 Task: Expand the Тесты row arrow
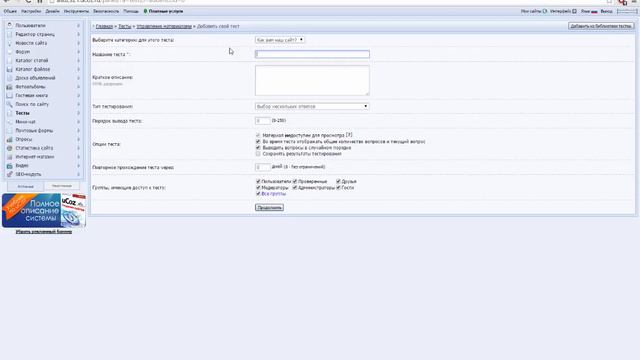point(78,113)
